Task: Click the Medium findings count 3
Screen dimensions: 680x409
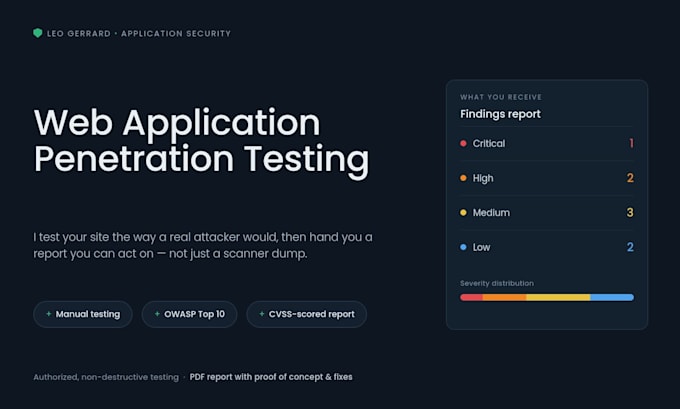Action: point(630,213)
